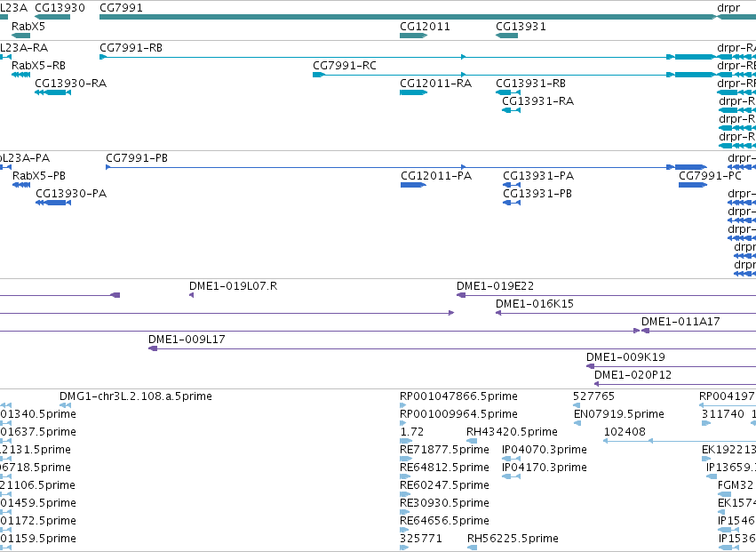Click protein CG7991-PB label
Screen dimensions: 756x552
click(x=137, y=158)
